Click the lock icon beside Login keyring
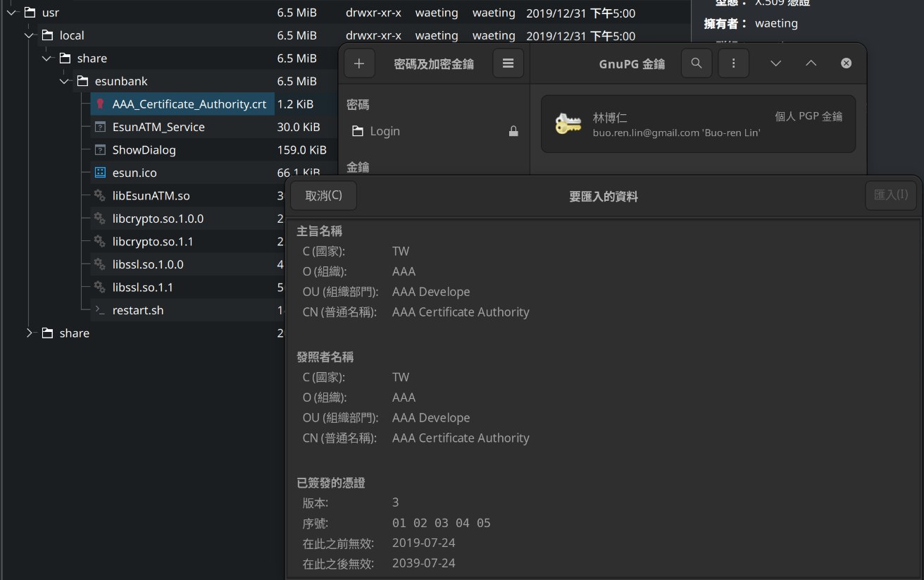This screenshot has height=580, width=924. (513, 131)
